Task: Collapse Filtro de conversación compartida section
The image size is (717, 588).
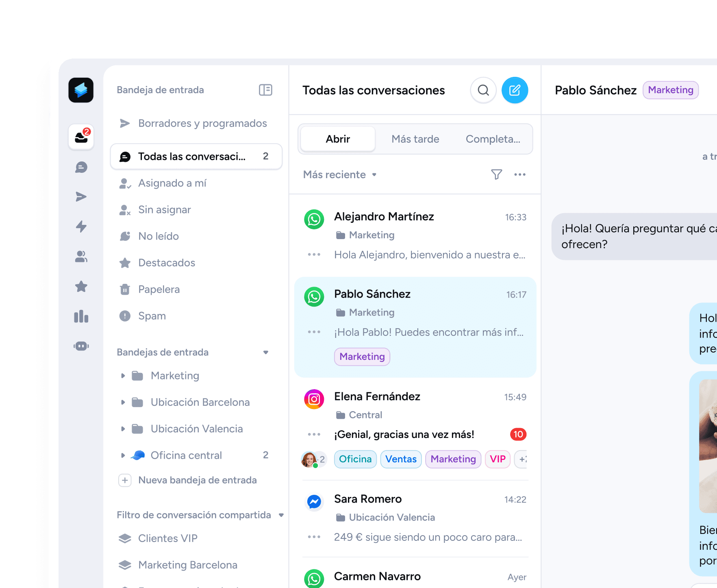Action: pos(281,515)
